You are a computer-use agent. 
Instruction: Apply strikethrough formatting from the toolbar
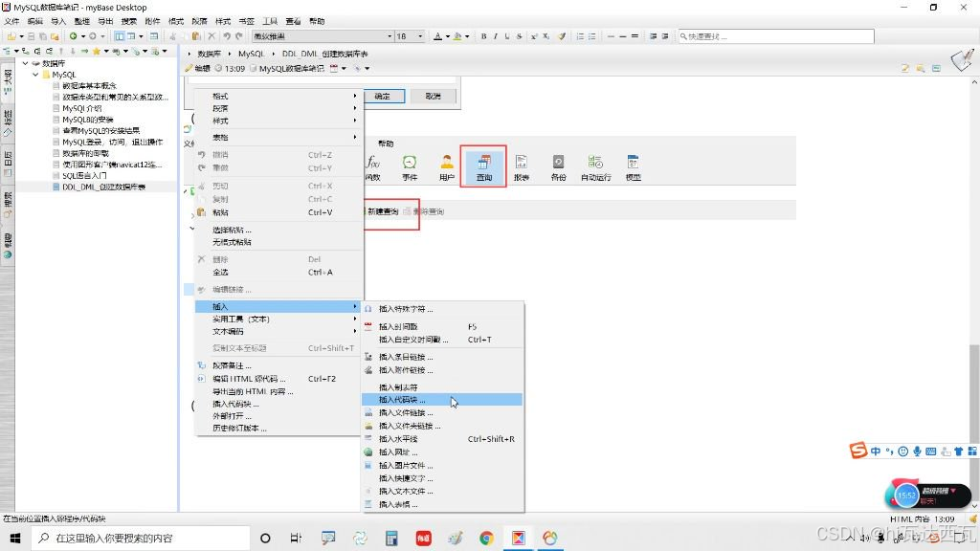point(519,36)
